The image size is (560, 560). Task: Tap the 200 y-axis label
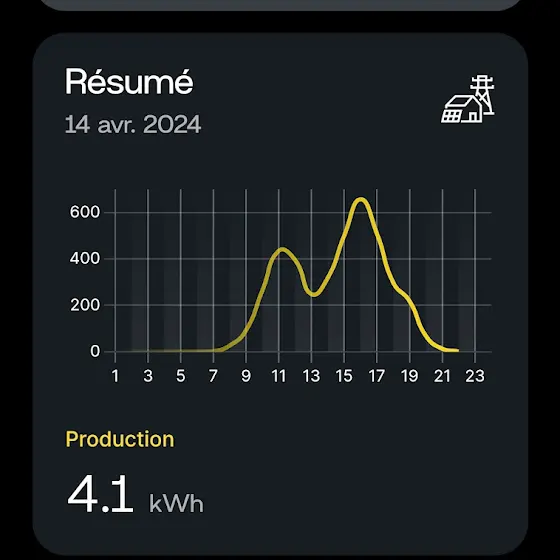[x=85, y=305]
